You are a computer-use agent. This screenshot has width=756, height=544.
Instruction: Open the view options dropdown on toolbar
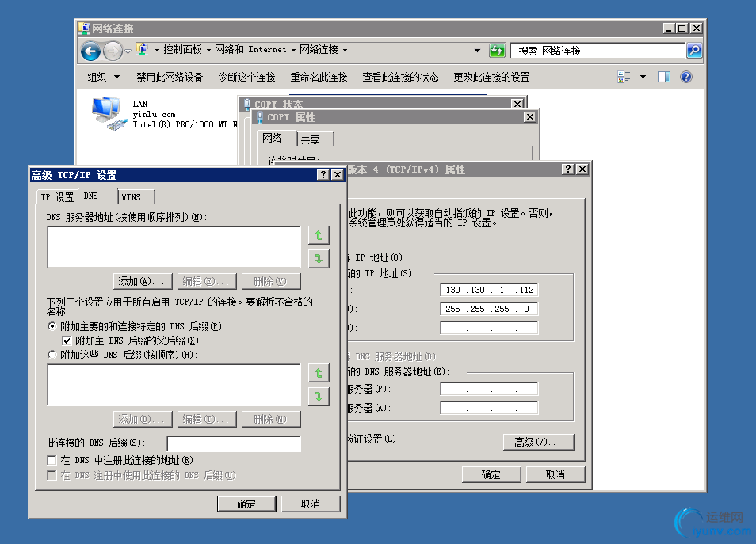click(x=643, y=76)
